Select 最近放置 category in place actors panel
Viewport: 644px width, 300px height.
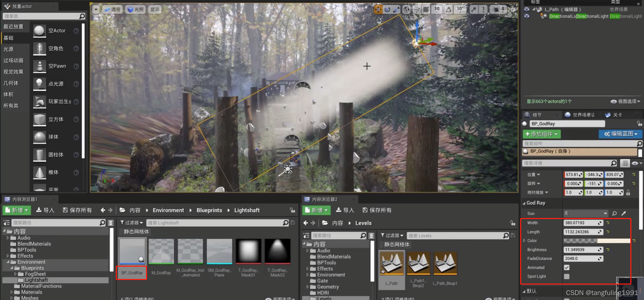[x=13, y=27]
